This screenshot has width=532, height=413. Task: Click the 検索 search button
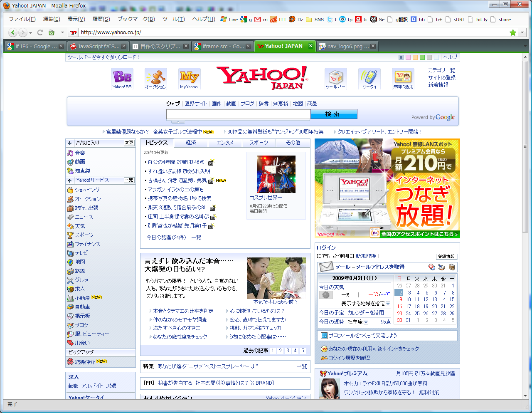[x=334, y=114]
